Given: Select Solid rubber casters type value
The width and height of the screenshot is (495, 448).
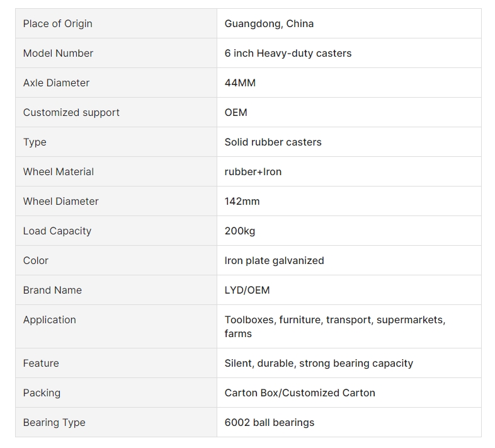Looking at the screenshot, I should [273, 142].
